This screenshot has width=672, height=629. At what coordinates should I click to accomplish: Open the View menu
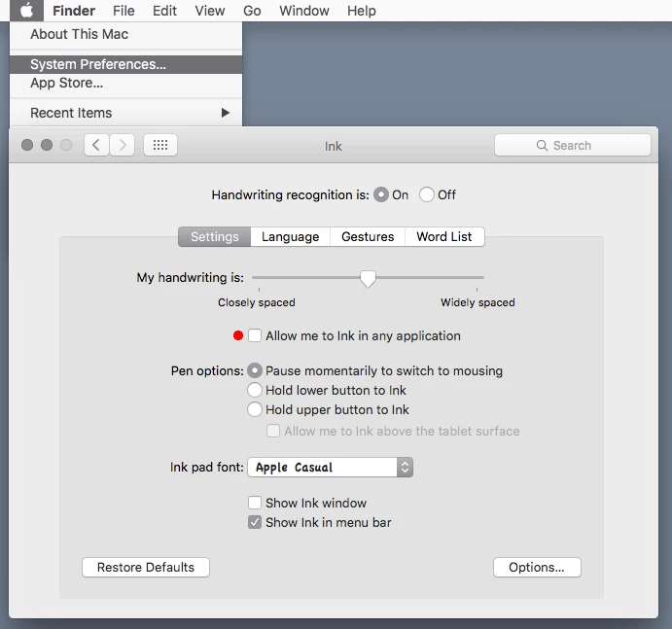pyautogui.click(x=209, y=11)
